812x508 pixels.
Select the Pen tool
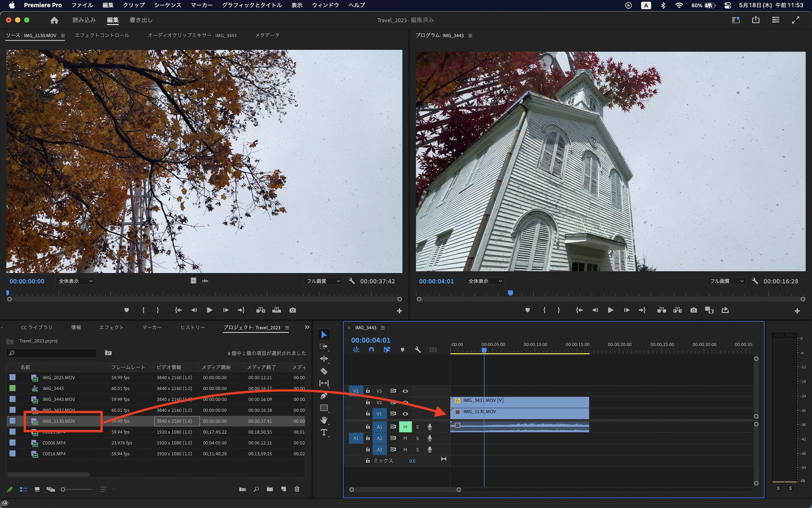point(324,396)
